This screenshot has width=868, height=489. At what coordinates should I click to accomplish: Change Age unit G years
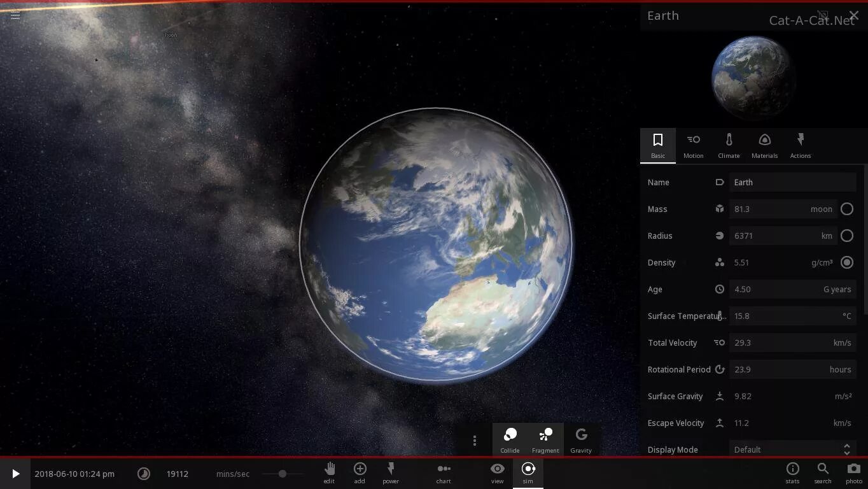[837, 289]
